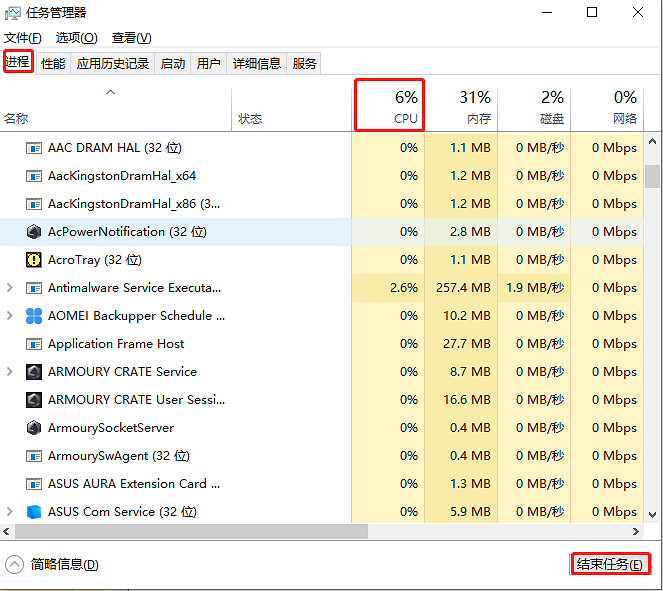Click the AcPowerNotification process icon
663x591 pixels.
[x=33, y=232]
